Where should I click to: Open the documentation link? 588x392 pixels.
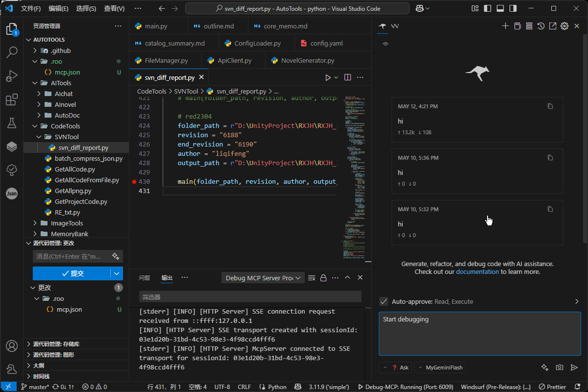(x=477, y=271)
